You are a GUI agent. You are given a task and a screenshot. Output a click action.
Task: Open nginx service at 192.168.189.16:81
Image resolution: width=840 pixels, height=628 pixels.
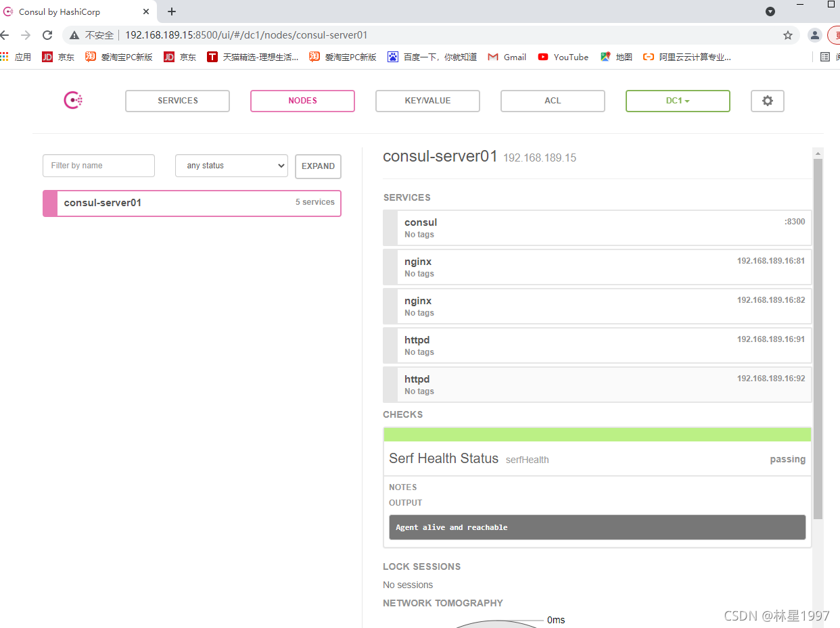(x=597, y=267)
